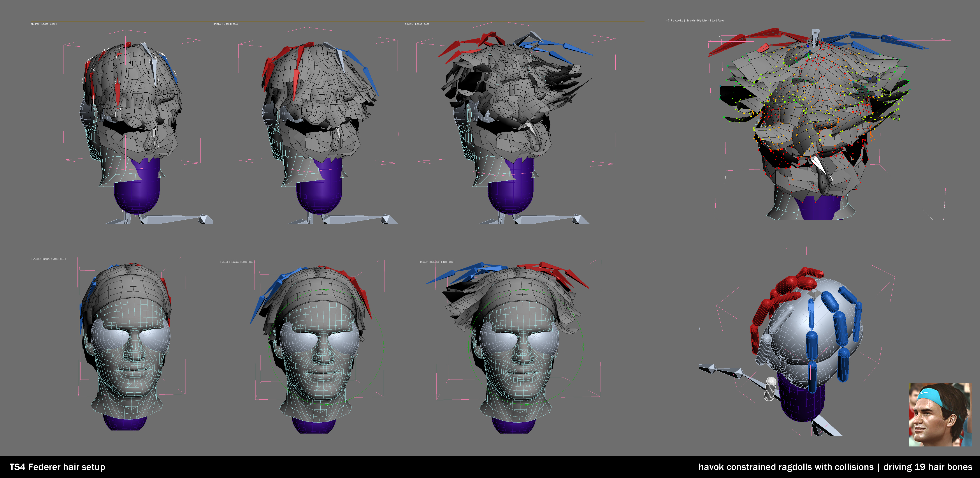Click the plus general menu beside Perspective label
The height and width of the screenshot is (478, 980).
click(x=667, y=21)
